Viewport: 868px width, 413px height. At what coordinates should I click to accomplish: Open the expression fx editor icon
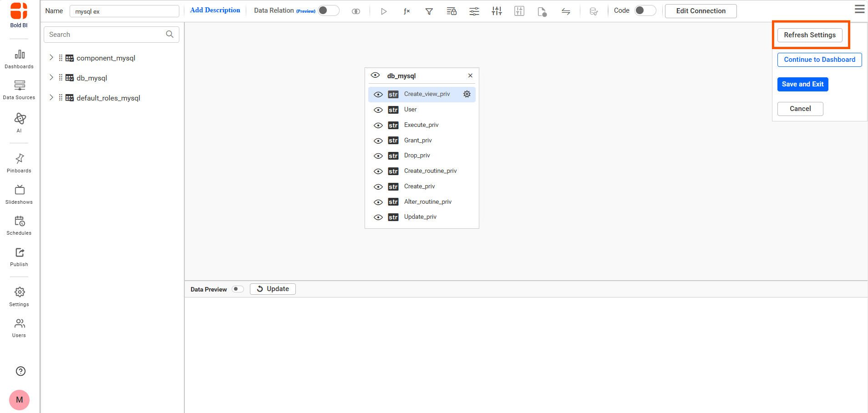pos(406,11)
